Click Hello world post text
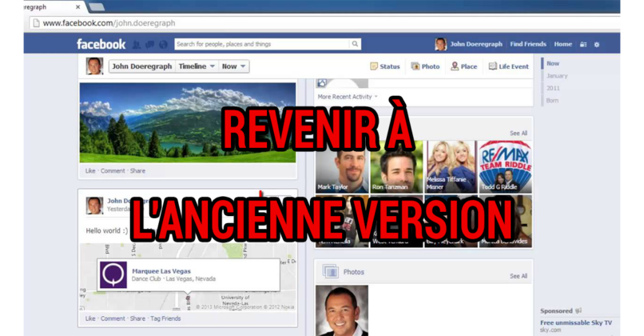The image size is (644, 336). tap(107, 230)
